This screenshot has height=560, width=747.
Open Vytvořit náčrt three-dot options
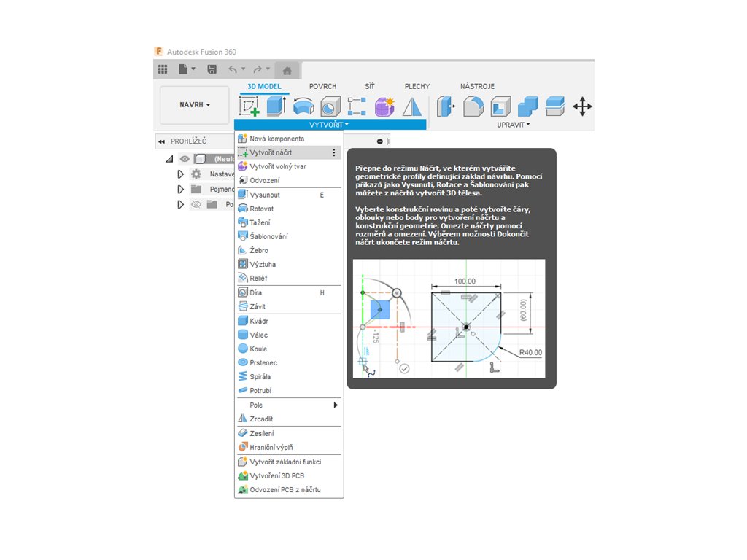pyautogui.click(x=334, y=152)
